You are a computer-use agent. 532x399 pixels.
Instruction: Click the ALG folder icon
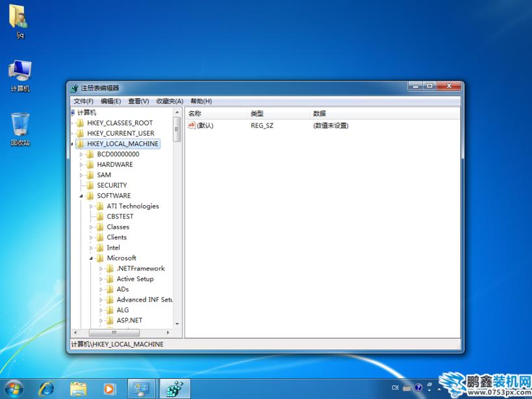110,310
